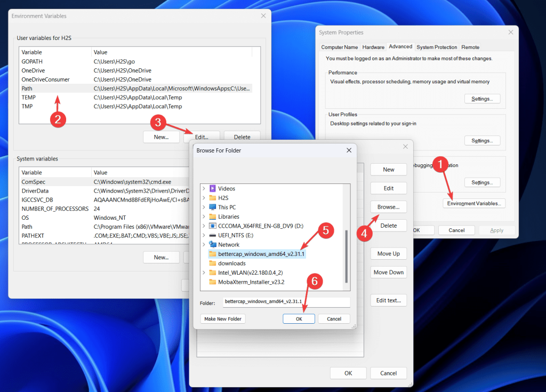Switch to the Computer Name tab
The width and height of the screenshot is (546, 392).
coord(339,47)
